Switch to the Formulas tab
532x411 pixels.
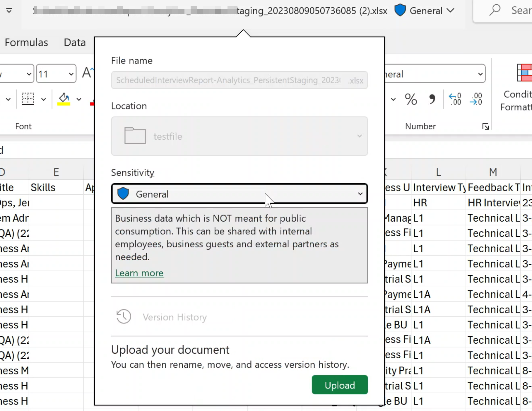[x=26, y=42]
